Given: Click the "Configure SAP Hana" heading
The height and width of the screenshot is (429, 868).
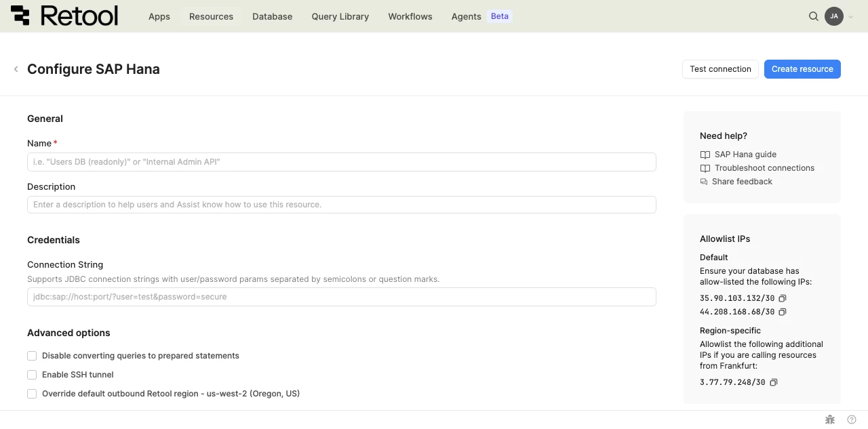Looking at the screenshot, I should click(94, 69).
